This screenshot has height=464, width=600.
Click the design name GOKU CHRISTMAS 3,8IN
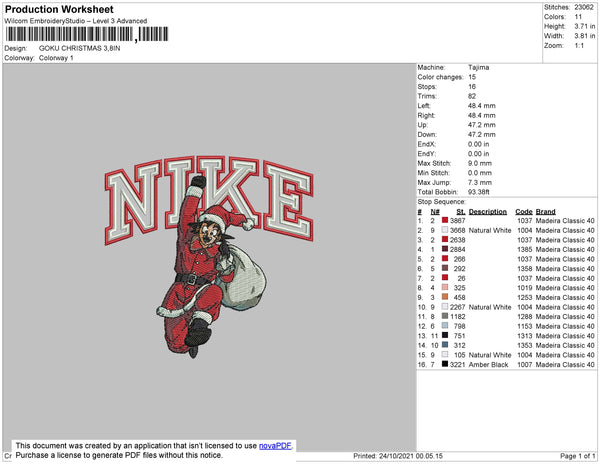click(79, 48)
